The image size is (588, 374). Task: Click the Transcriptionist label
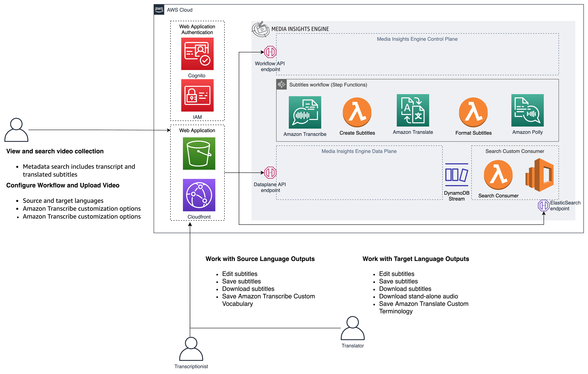pos(191,366)
